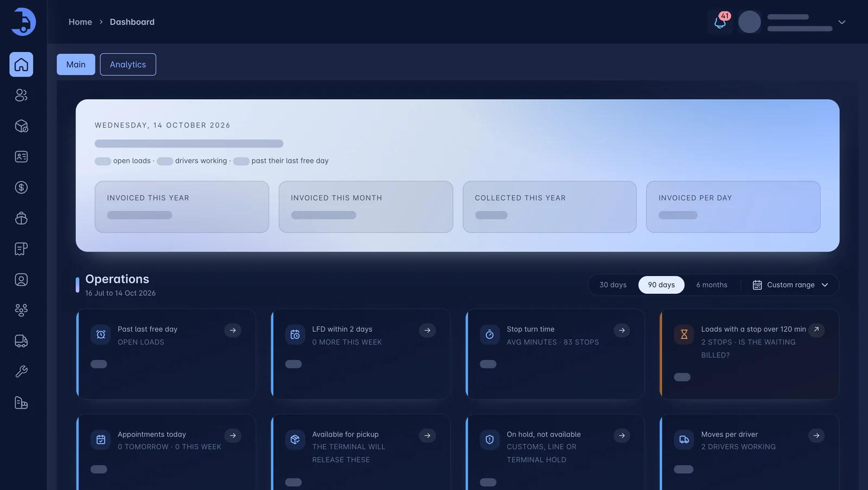Open Appointments today arrow
This screenshot has height=490, width=868.
(x=233, y=435)
